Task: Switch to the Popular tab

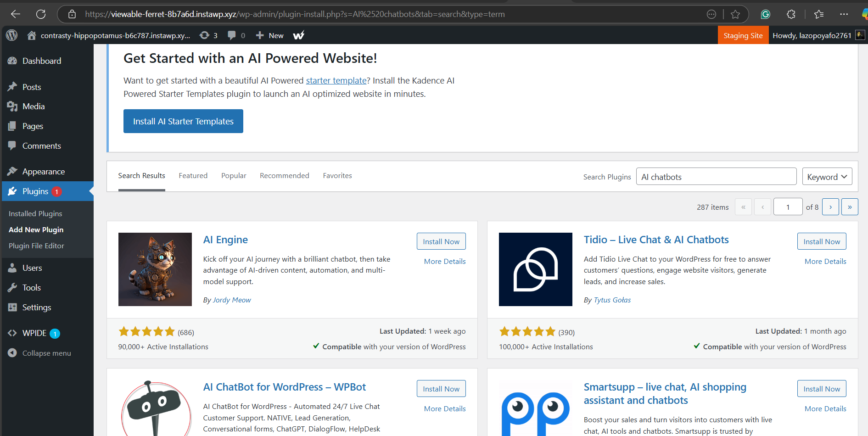Action: (234, 176)
